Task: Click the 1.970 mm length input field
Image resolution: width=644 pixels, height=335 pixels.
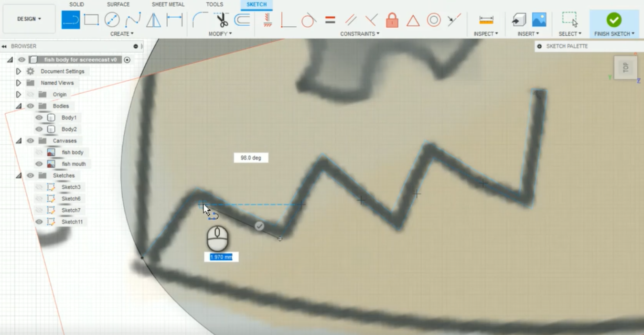Action: point(221,257)
